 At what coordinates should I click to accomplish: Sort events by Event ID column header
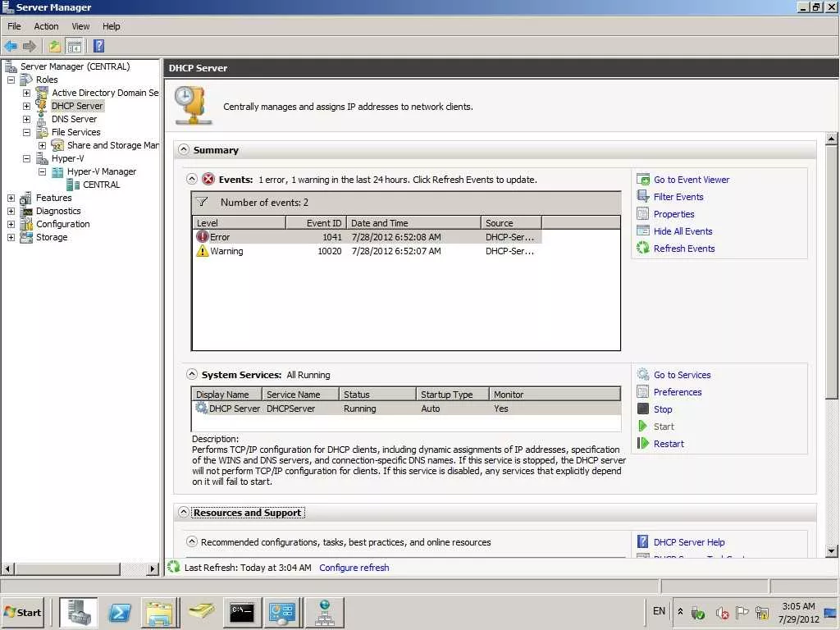[316, 223]
